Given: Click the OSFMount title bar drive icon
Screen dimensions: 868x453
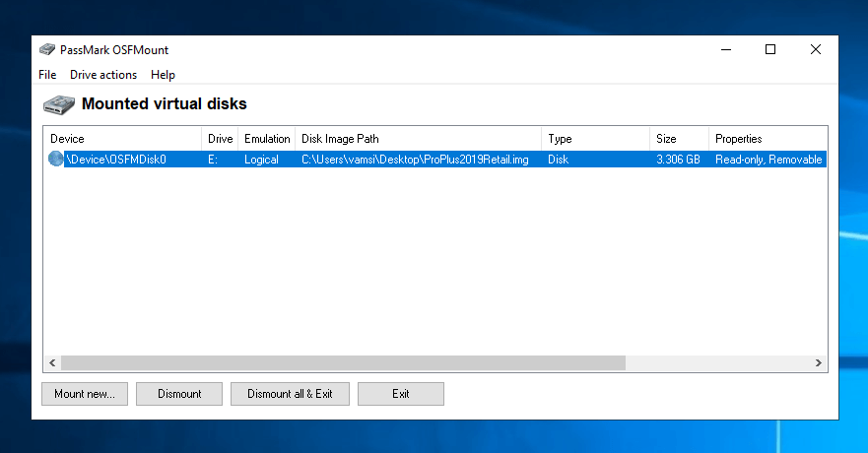Looking at the screenshot, I should pos(47,50).
